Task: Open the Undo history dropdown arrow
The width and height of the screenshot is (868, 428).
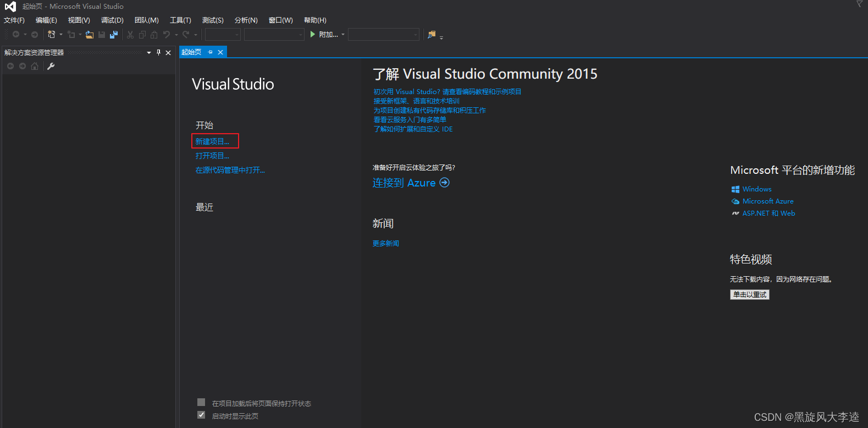Action: (x=176, y=35)
